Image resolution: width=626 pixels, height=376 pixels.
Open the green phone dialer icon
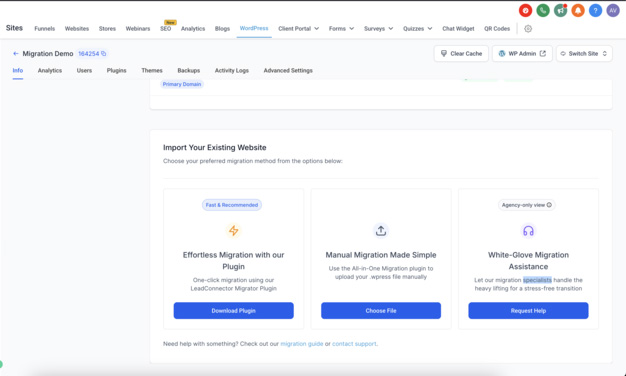click(x=543, y=11)
